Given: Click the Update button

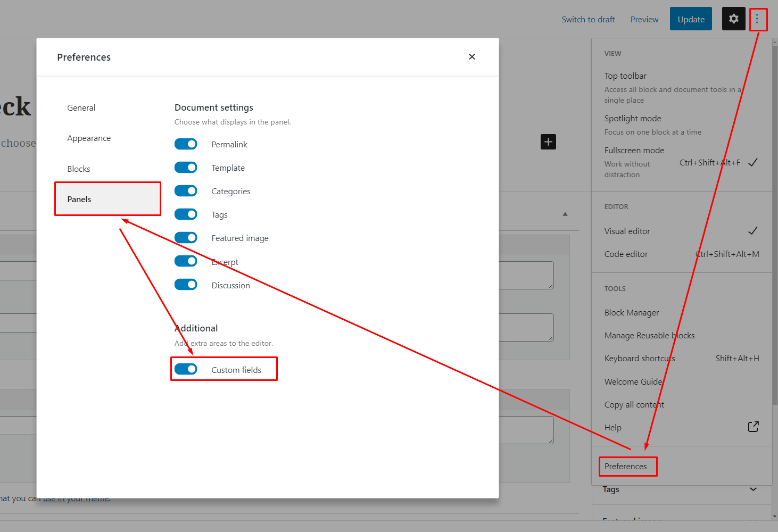Looking at the screenshot, I should click(691, 19).
